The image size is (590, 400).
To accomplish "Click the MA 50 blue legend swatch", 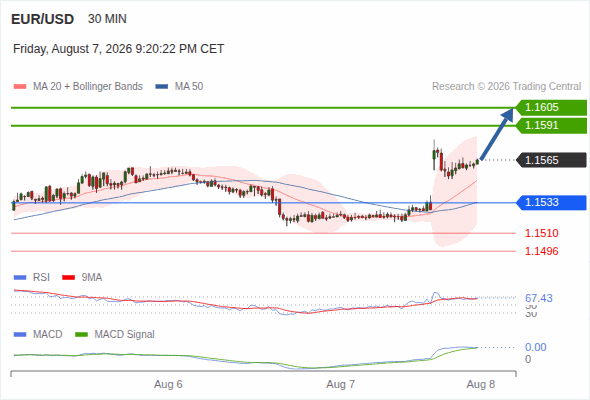I will [162, 87].
